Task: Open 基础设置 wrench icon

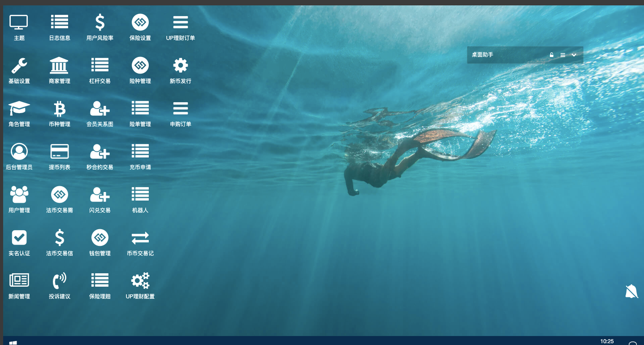Action: [x=19, y=66]
